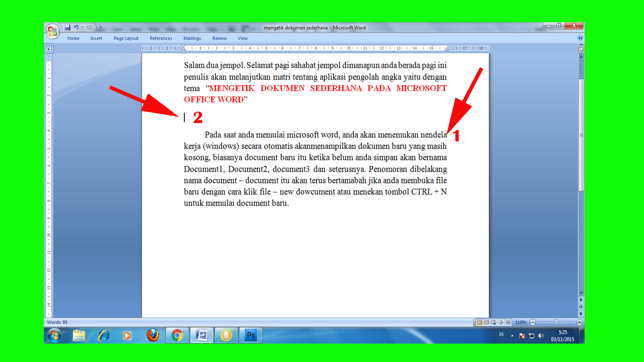
Task: Click the 110% zoom level indicator
Action: pyautogui.click(x=520, y=322)
